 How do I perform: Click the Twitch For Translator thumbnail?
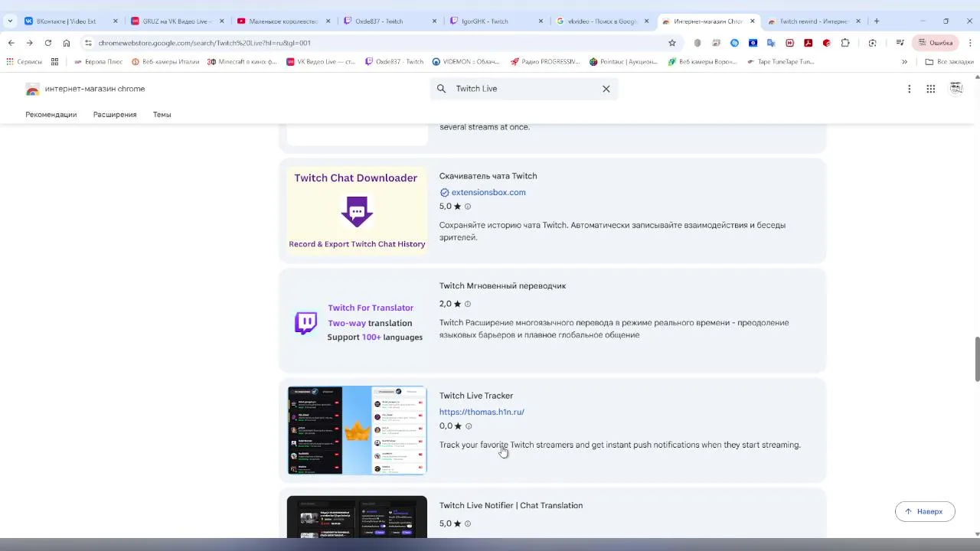pos(357,321)
